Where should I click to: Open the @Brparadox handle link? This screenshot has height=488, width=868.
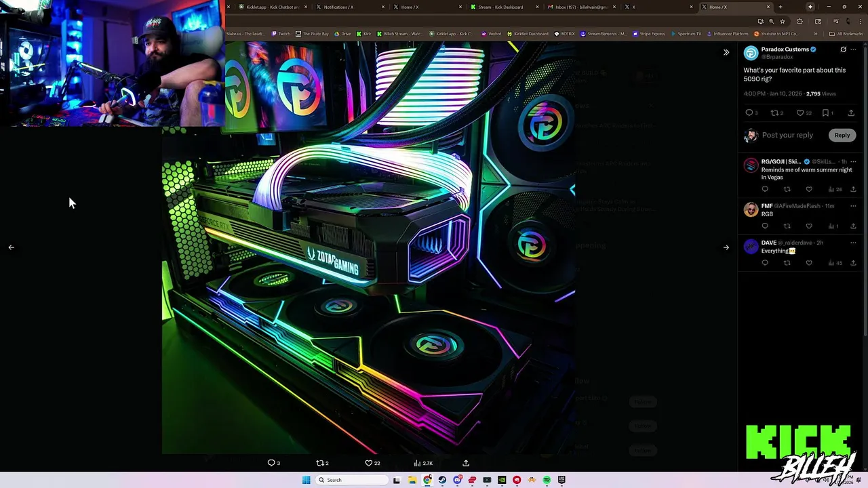point(776,57)
